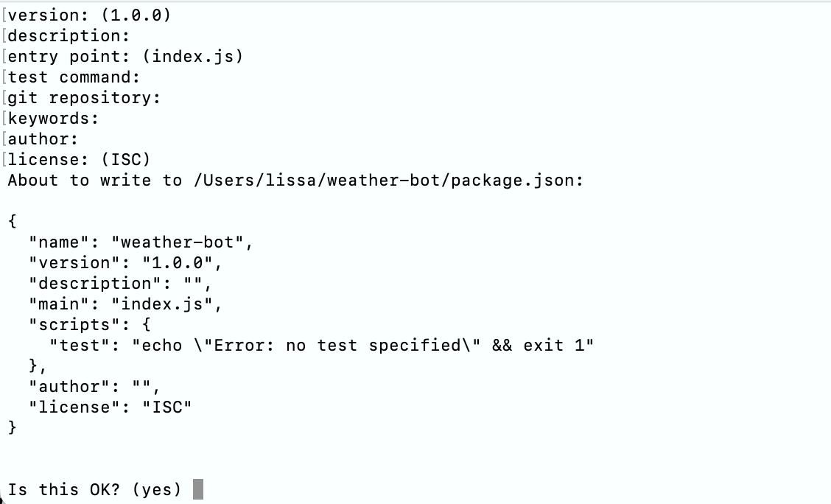This screenshot has width=831, height=504.
Task: Click the "Is this OK? (yes)" prompt text
Action: (x=94, y=489)
